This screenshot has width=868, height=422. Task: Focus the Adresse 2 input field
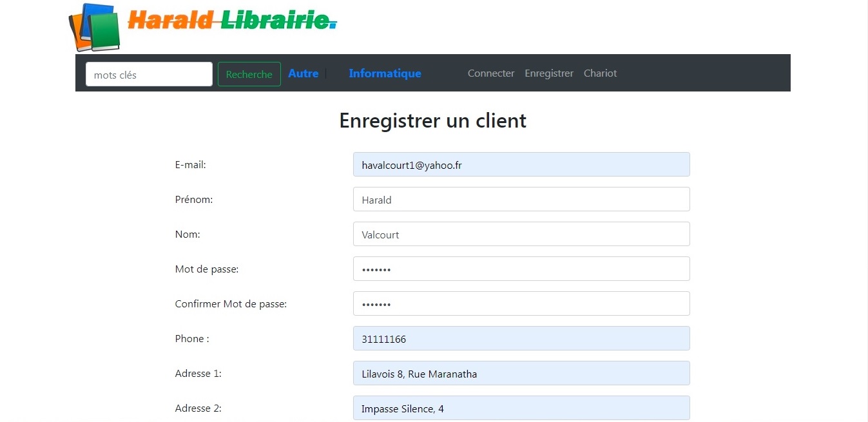click(521, 408)
